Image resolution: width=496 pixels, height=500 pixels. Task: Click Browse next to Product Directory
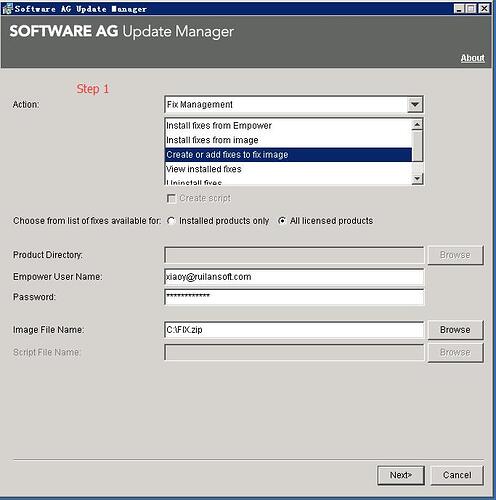click(x=455, y=255)
